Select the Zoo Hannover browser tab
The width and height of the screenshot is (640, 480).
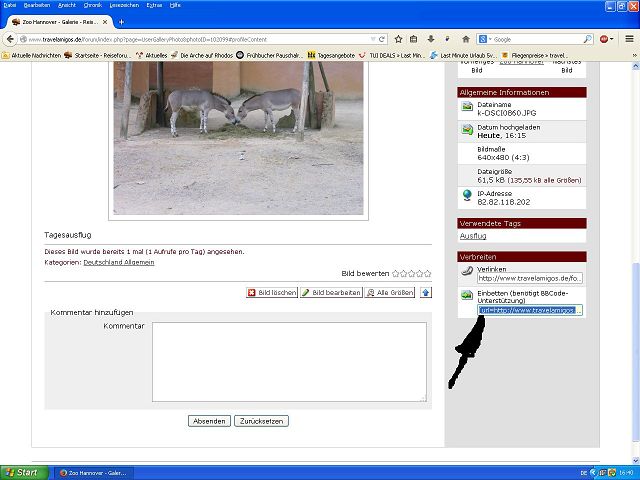(60, 22)
